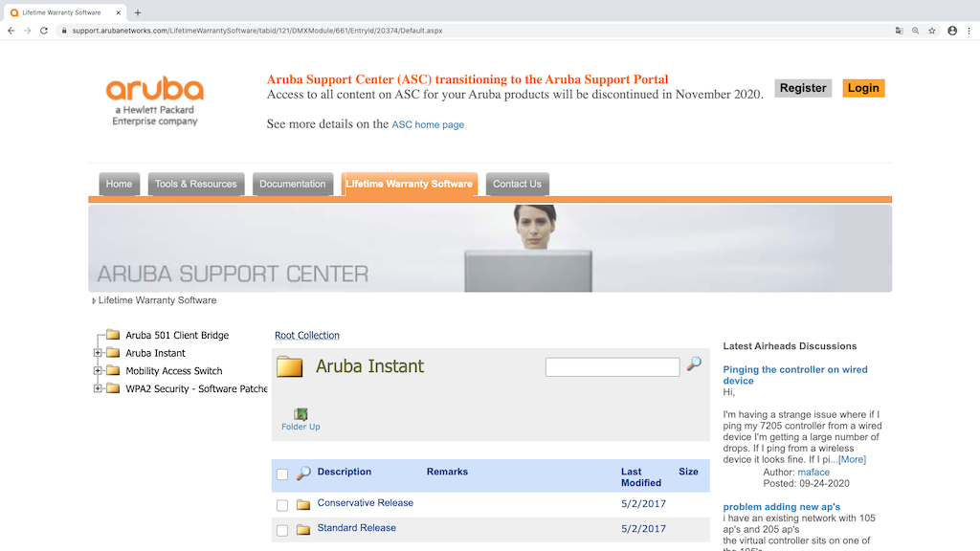The image size is (980, 551).
Task: Click the Standard Release folder icon
Action: point(303,529)
